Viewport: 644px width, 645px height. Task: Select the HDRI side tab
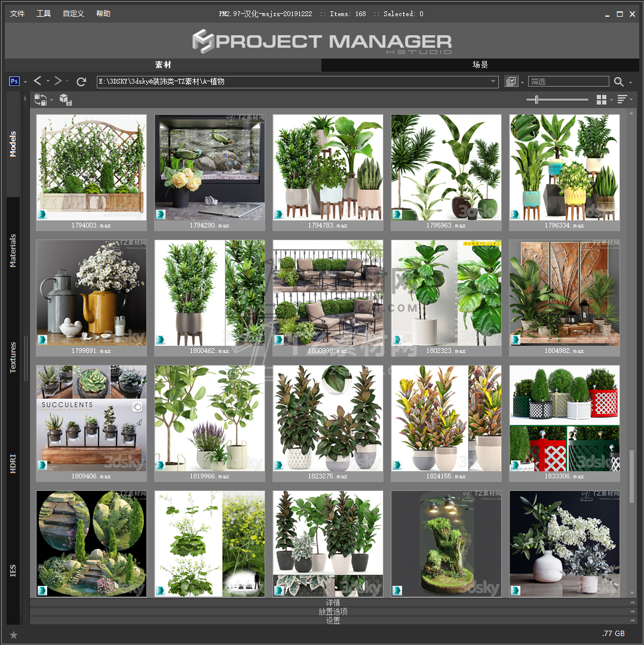point(13,463)
